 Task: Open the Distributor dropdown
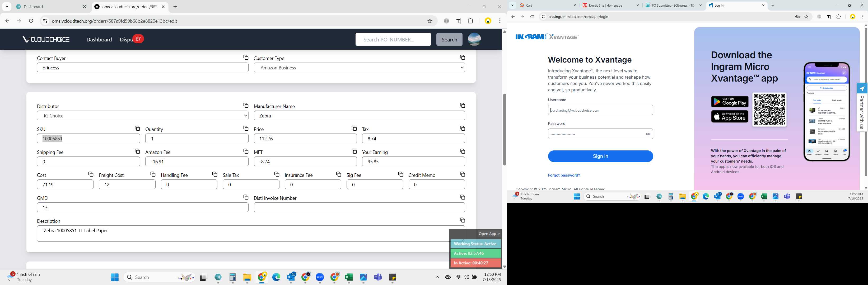143,116
